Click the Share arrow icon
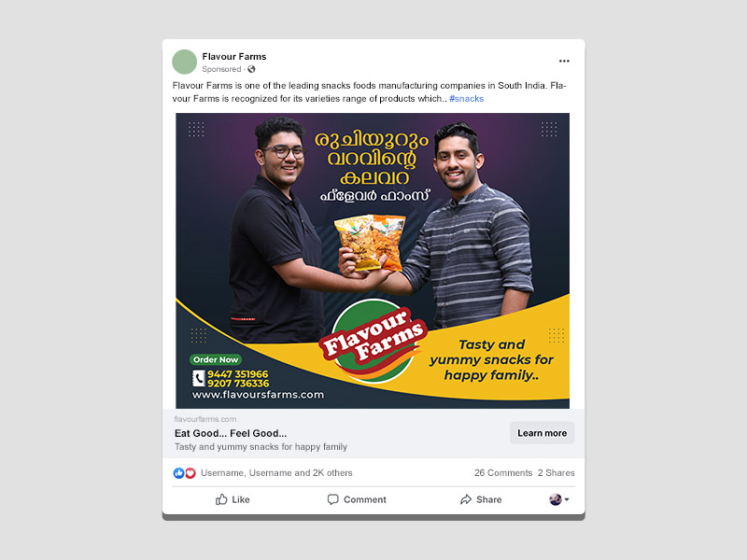 [466, 499]
